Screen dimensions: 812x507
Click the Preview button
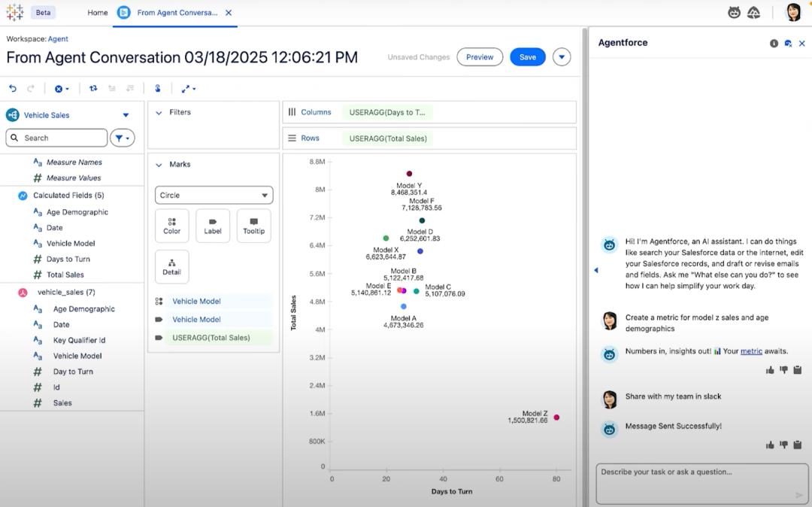tap(480, 57)
